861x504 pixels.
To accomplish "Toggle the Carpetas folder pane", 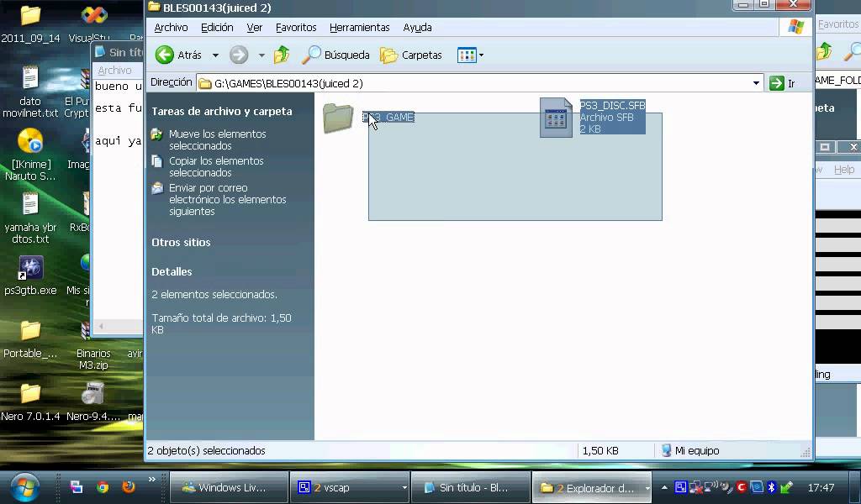I will click(x=410, y=55).
